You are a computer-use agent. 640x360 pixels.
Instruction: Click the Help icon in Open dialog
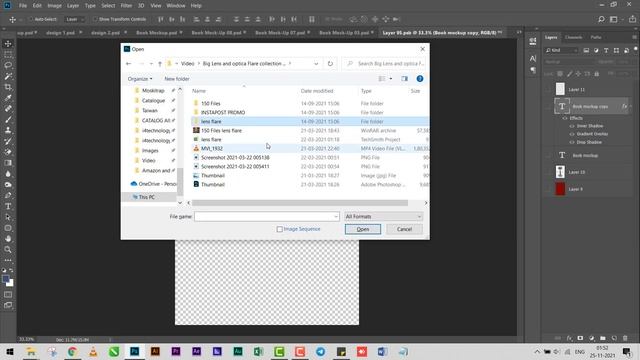(420, 79)
